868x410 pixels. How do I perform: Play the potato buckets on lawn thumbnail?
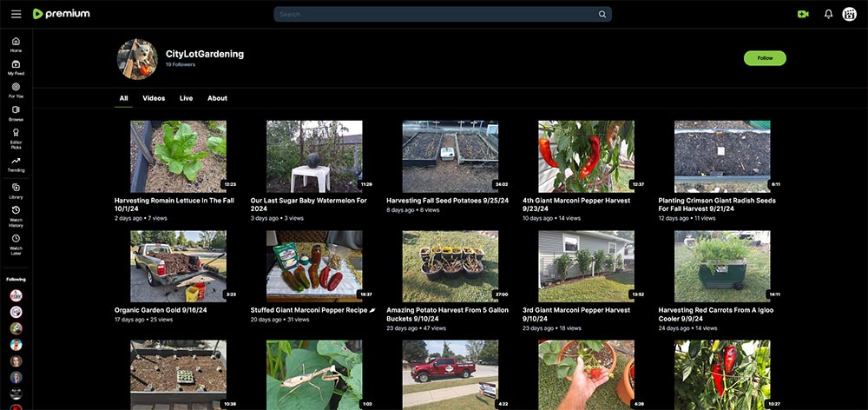pyautogui.click(x=450, y=267)
